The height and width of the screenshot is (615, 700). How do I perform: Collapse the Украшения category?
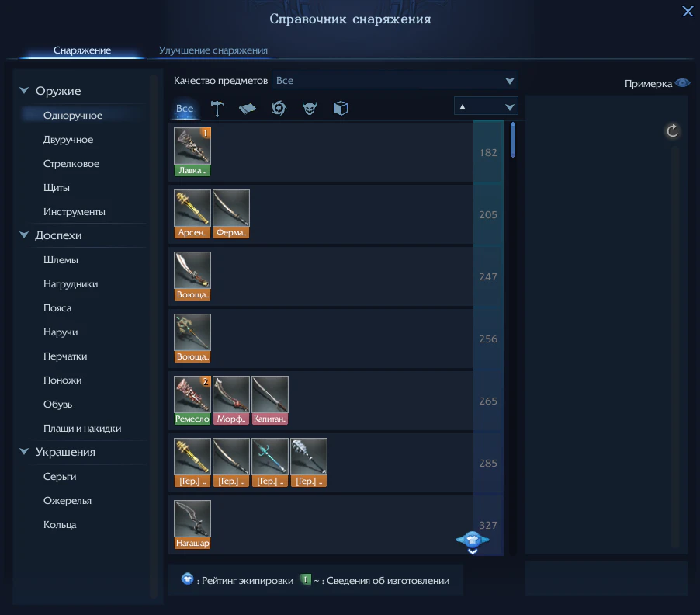[x=24, y=452]
